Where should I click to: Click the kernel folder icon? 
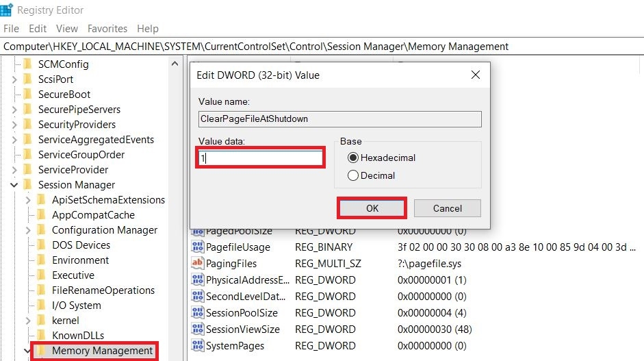41,321
